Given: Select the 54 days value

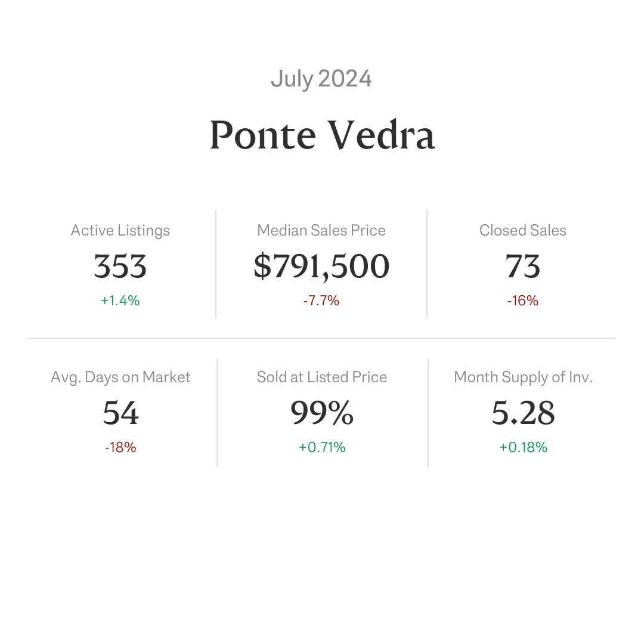Looking at the screenshot, I should pos(120,413).
